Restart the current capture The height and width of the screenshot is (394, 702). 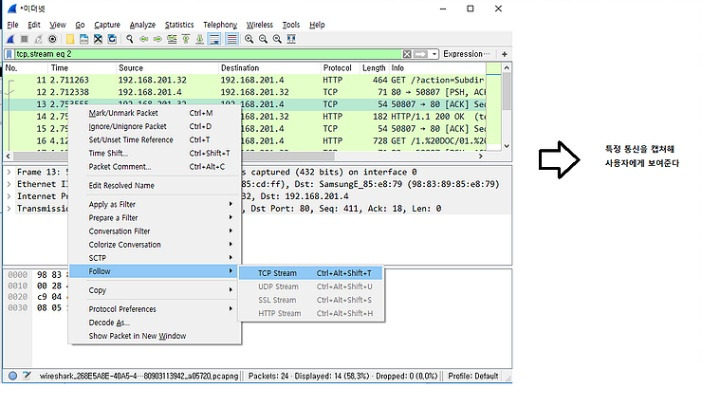[x=39, y=39]
